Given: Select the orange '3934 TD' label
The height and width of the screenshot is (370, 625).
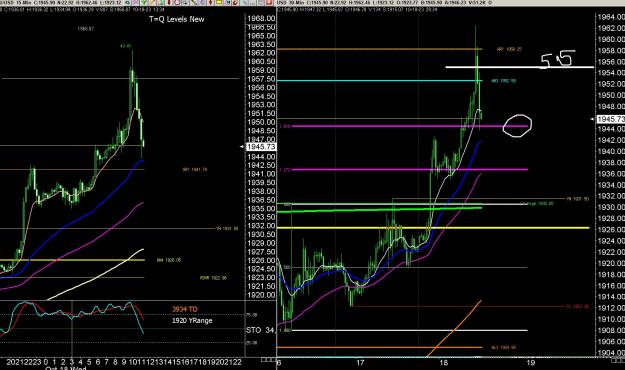Looking at the screenshot, I should (x=185, y=309).
